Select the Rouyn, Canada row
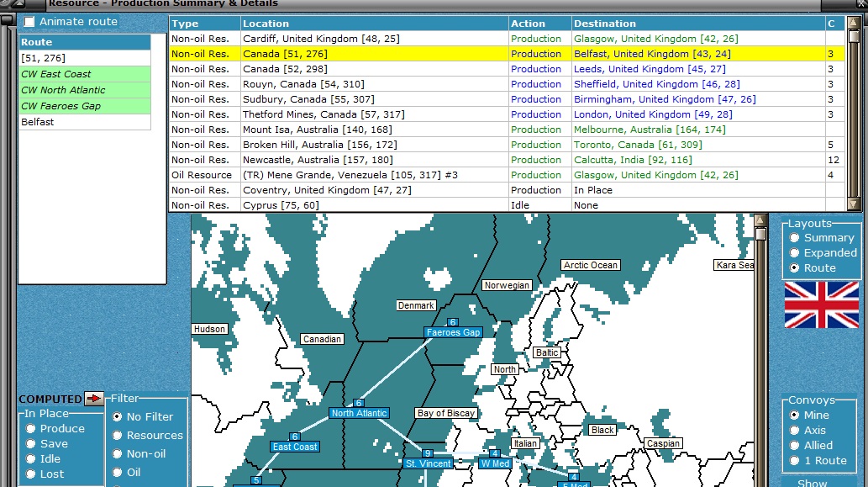 507,84
